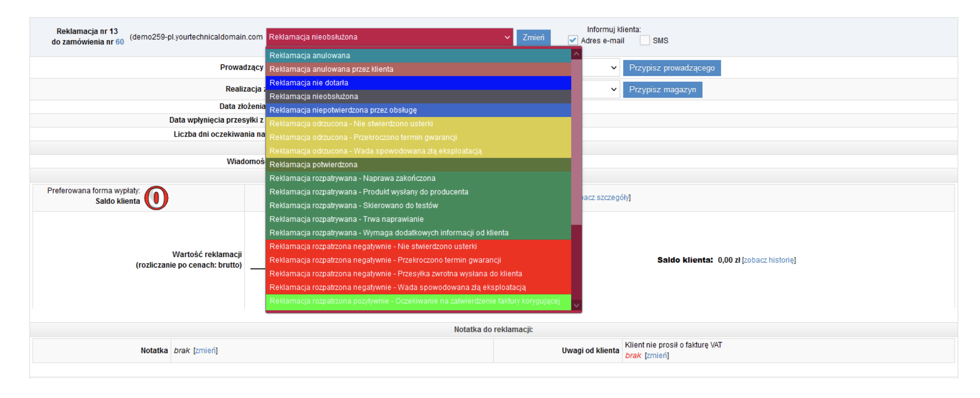Open order number 60 link
The width and height of the screenshot is (980, 398).
coord(120,42)
